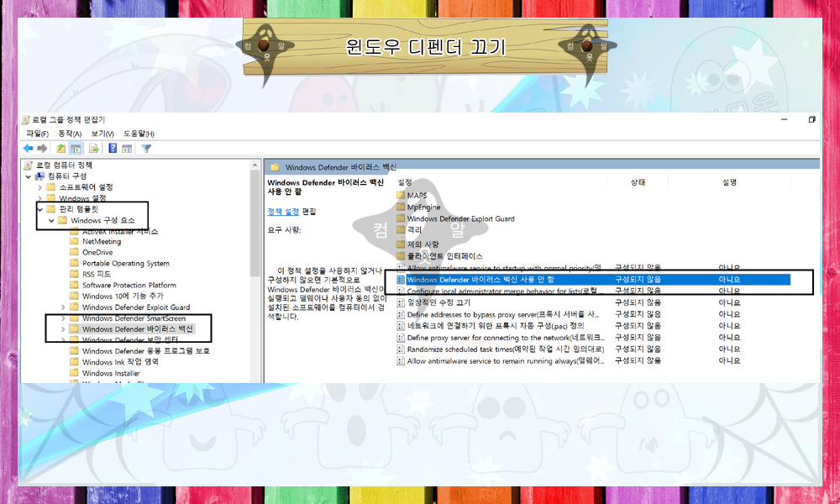The image size is (840, 504).
Task: Click the 격리 folder icon in settings list
Action: tap(400, 230)
